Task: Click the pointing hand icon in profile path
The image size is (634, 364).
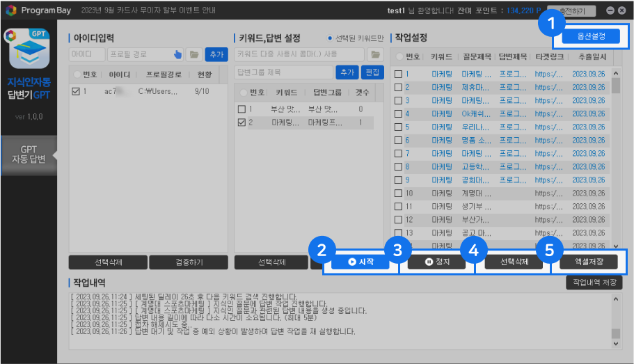Action: tap(177, 54)
